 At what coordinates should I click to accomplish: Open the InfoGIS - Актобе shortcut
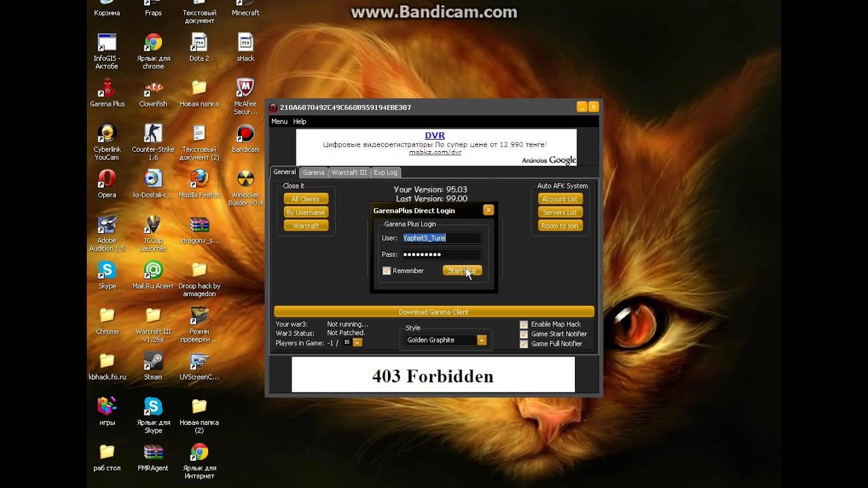(107, 52)
